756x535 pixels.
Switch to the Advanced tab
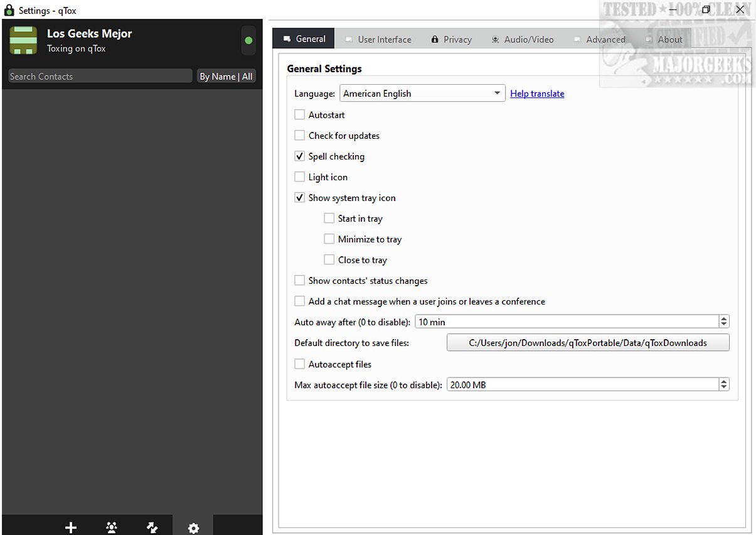pyautogui.click(x=599, y=40)
